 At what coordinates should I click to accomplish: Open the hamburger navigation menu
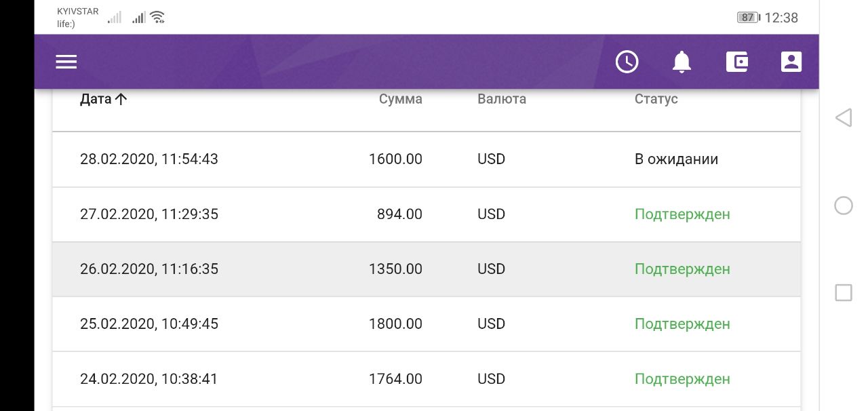coord(66,62)
